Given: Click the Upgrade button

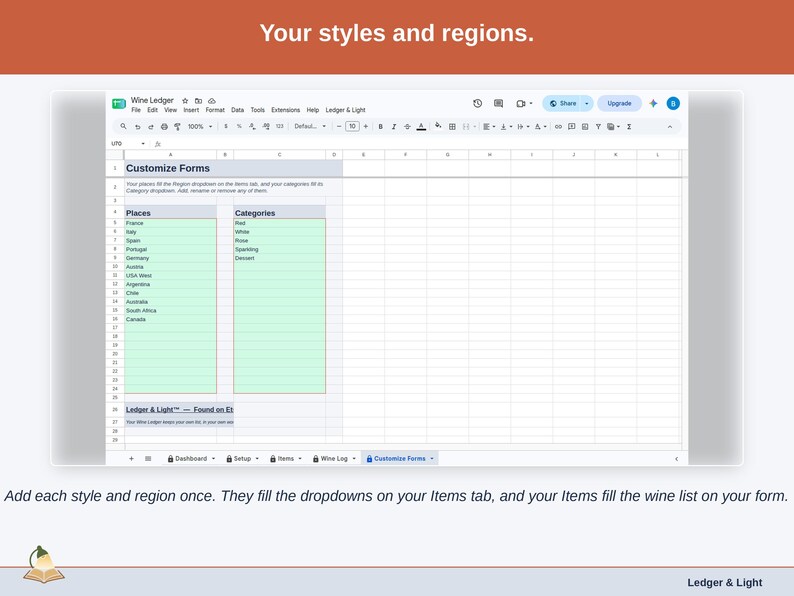Looking at the screenshot, I should (619, 103).
